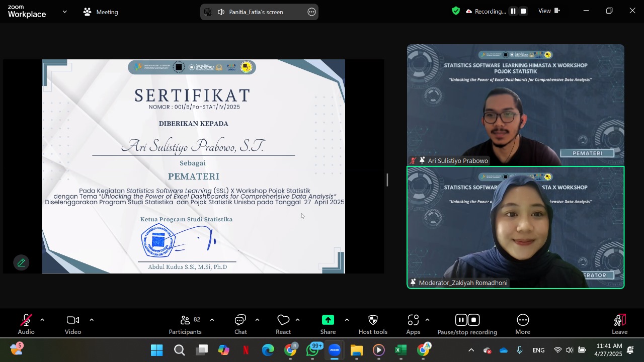Viewport: 644px width, 362px height.
Task: Toggle the Video camera button
Action: 73,324
